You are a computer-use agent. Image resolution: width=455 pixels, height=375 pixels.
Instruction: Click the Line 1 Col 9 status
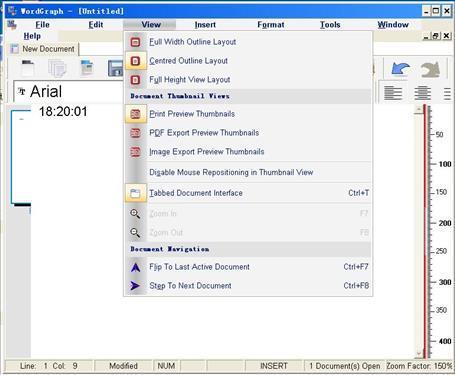click(x=49, y=366)
